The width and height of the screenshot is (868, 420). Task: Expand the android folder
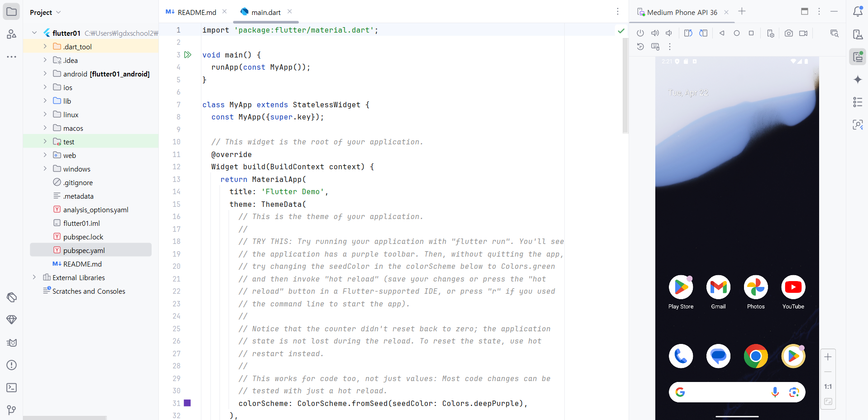tap(45, 73)
